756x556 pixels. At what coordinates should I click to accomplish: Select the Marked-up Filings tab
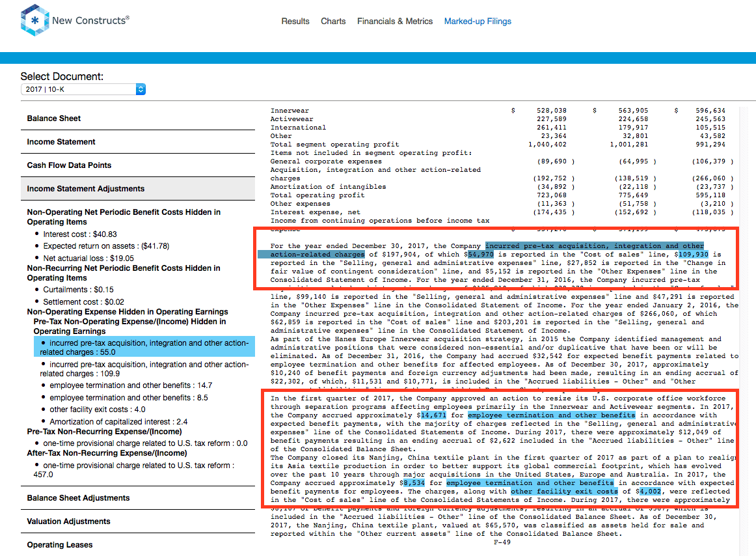pyautogui.click(x=478, y=21)
